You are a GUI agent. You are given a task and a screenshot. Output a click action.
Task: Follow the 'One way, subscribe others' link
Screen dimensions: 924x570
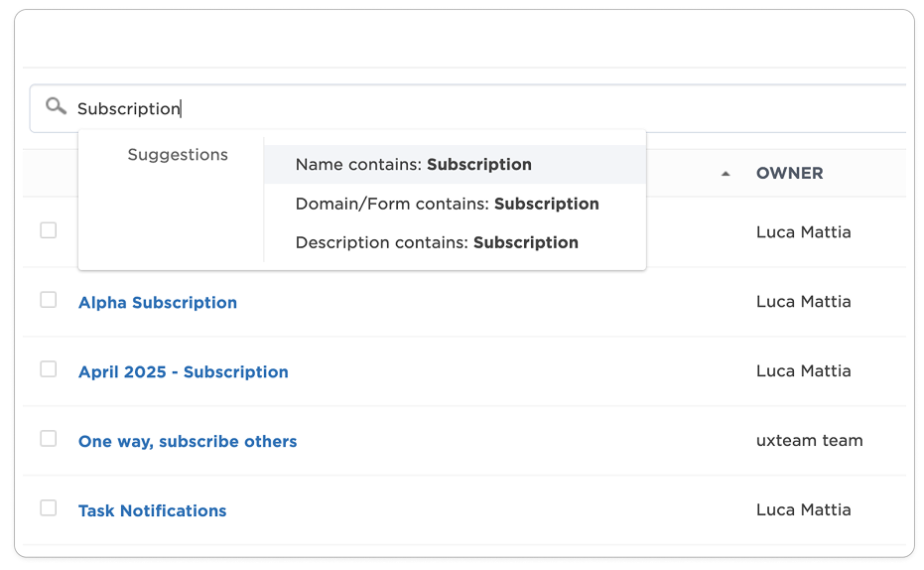click(x=188, y=442)
